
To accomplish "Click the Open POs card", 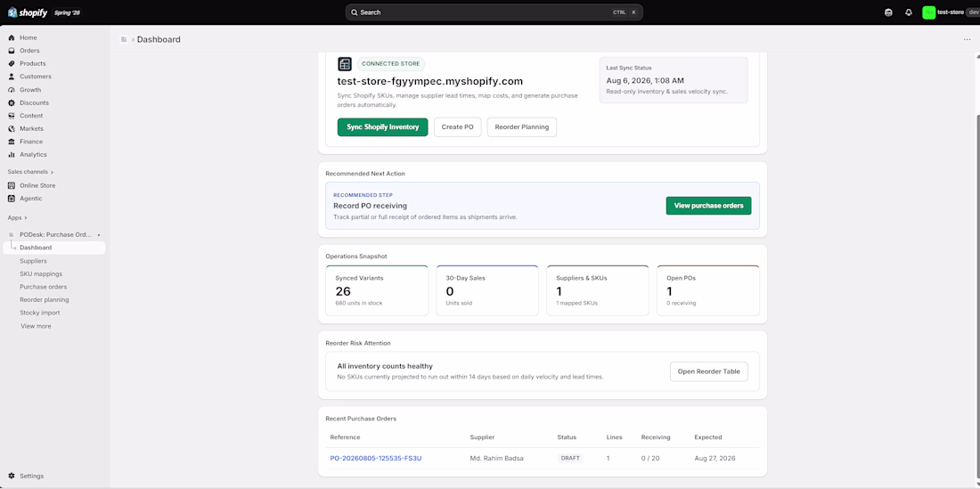I will click(708, 290).
